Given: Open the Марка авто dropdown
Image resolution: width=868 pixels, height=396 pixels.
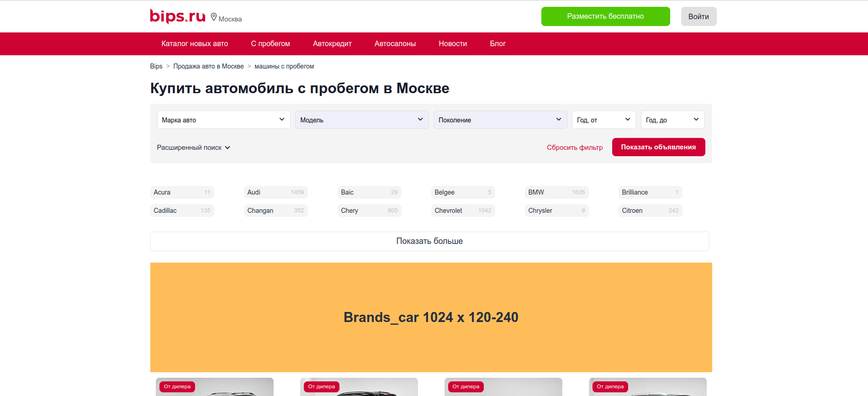Looking at the screenshot, I should (x=223, y=120).
